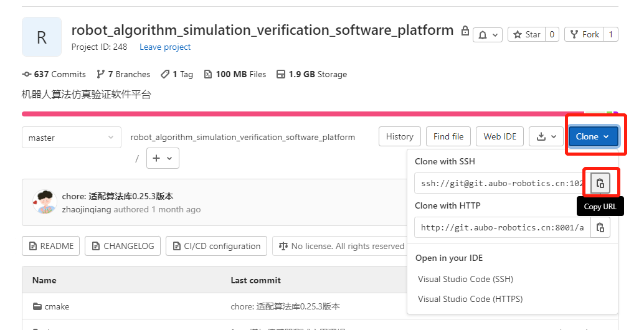Click the Chinese project description text

tap(86, 95)
